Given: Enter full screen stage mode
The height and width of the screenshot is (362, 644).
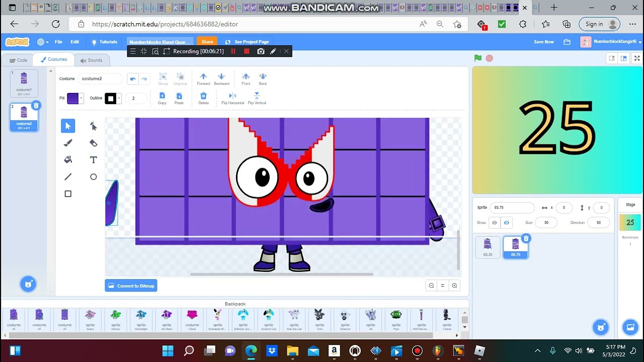Looking at the screenshot, I should click(637, 58).
